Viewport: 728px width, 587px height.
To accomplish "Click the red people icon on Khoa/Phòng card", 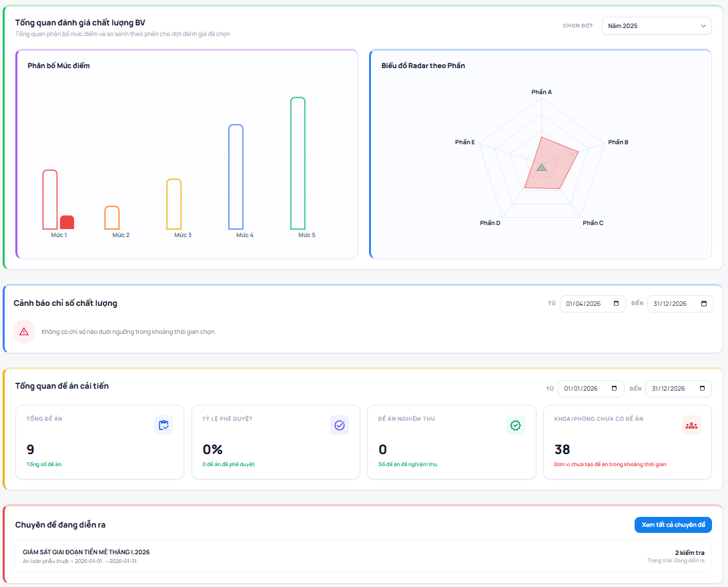I will tap(691, 425).
